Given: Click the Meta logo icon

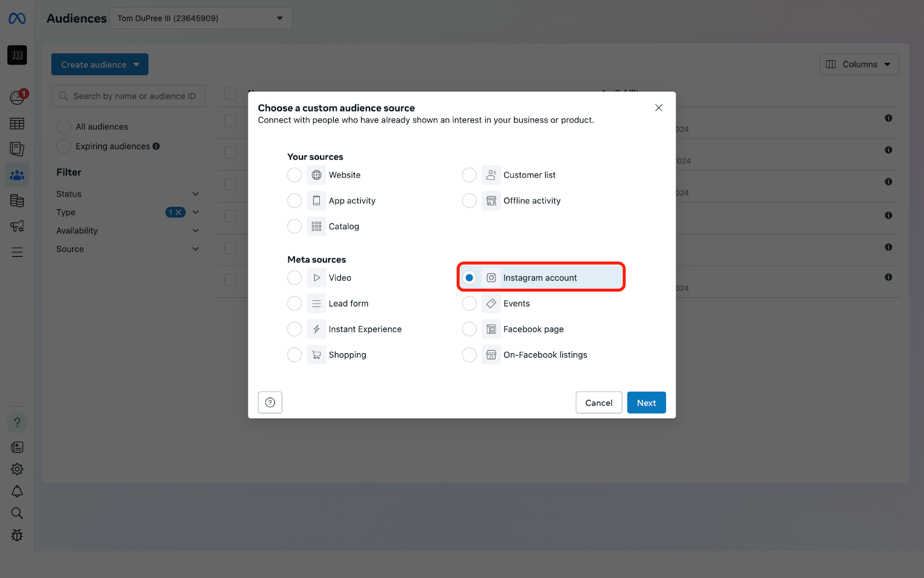Looking at the screenshot, I should (x=17, y=18).
